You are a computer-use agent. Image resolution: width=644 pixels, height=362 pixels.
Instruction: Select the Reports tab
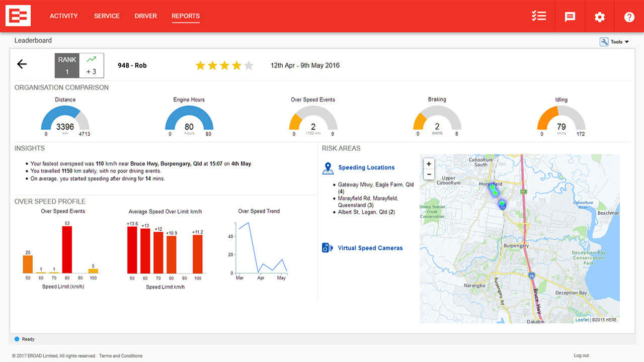click(186, 16)
